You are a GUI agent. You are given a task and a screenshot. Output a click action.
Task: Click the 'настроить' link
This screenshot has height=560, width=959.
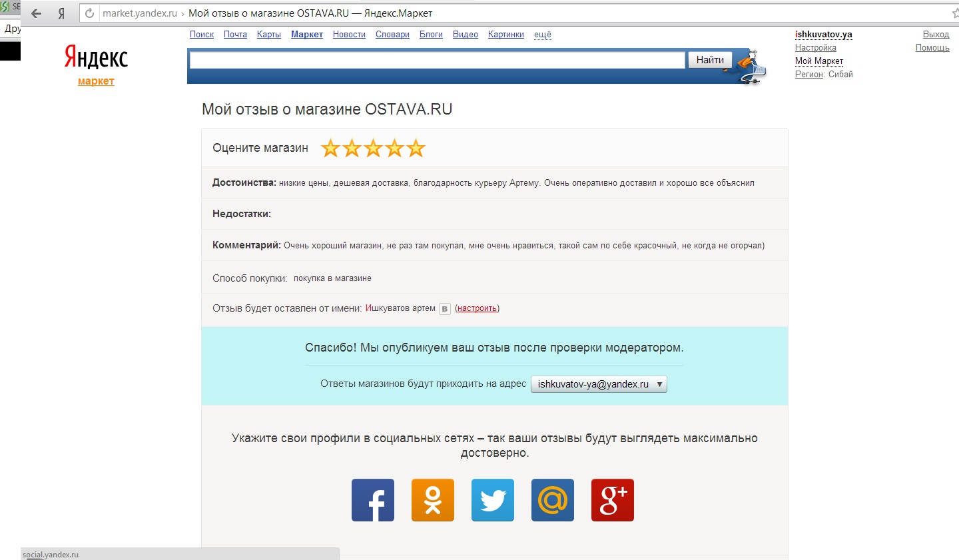pyautogui.click(x=477, y=308)
